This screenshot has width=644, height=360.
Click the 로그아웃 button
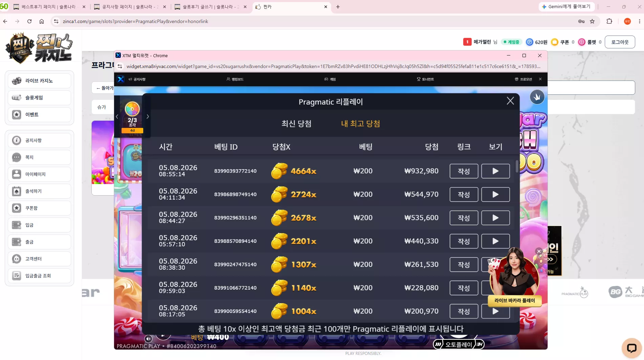(620, 42)
